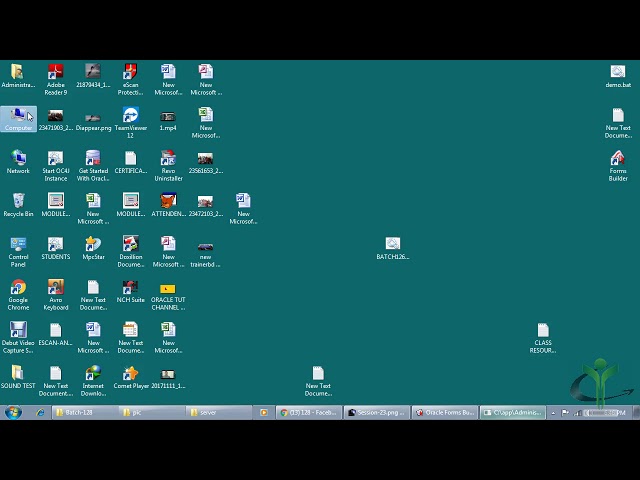Click the Network desktop icon
This screenshot has width=640, height=480.
click(18, 162)
